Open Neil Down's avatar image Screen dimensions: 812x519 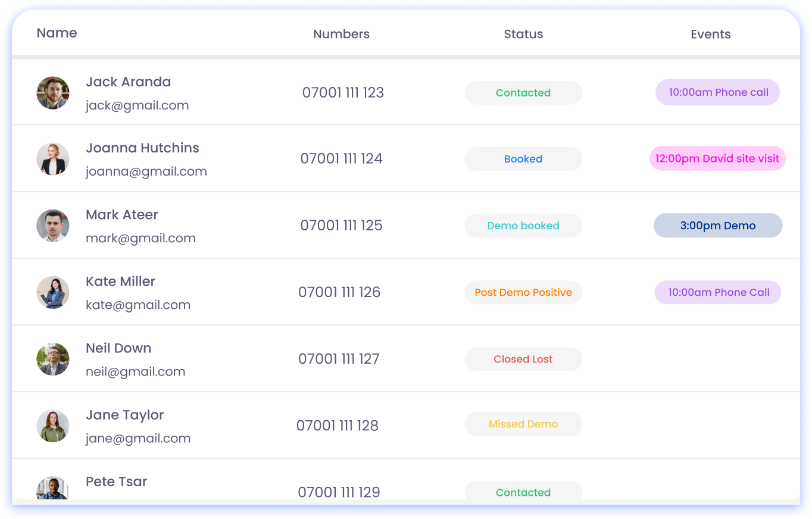tap(53, 359)
